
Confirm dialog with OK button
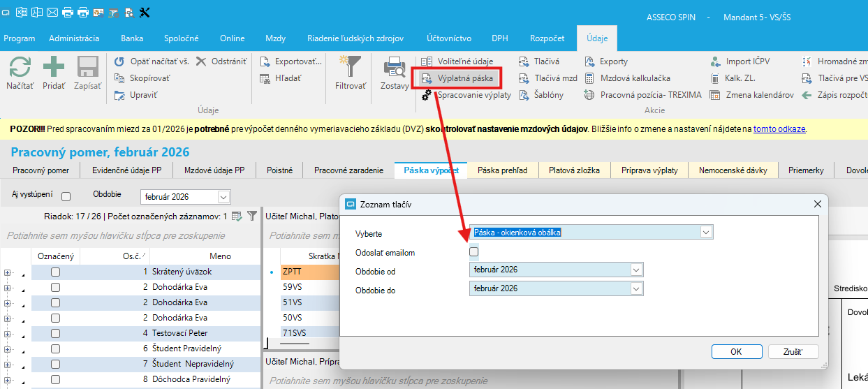click(736, 352)
